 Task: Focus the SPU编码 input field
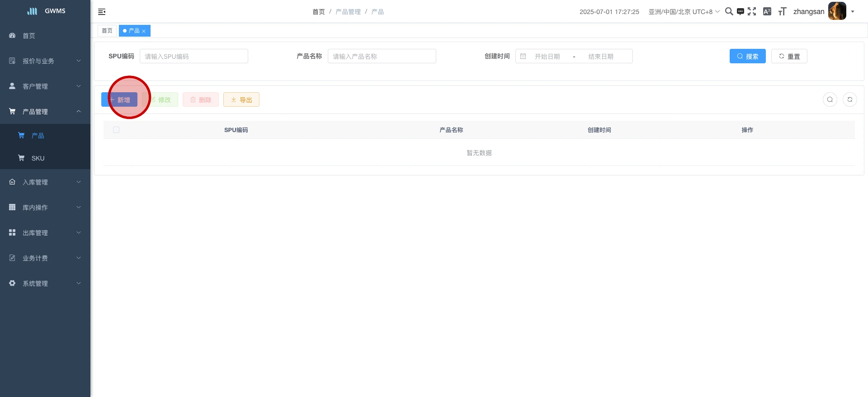point(193,56)
